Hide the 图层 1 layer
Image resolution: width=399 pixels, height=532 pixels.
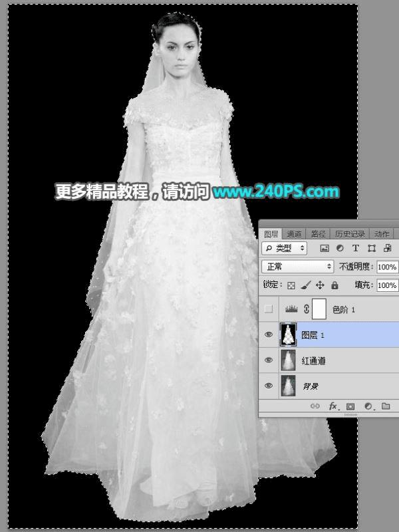[269, 334]
